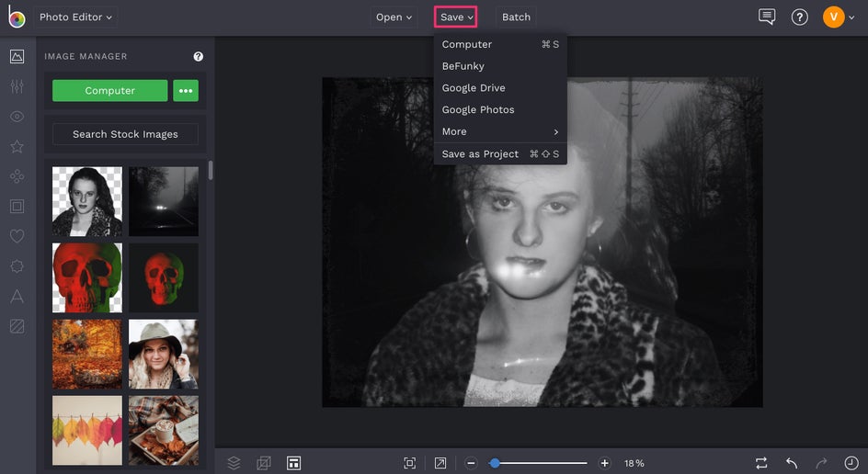868x474 pixels.
Task: Open the Layers stack icon
Action: tap(234, 463)
